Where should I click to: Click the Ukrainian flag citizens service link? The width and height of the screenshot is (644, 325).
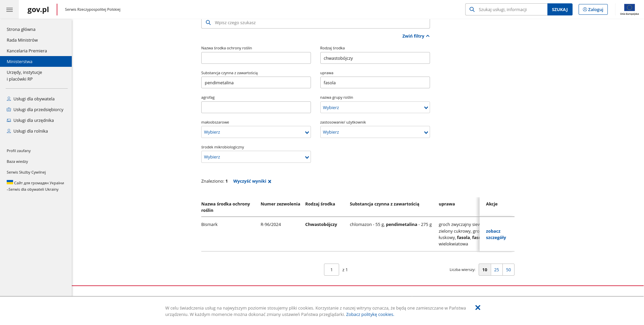click(35, 186)
